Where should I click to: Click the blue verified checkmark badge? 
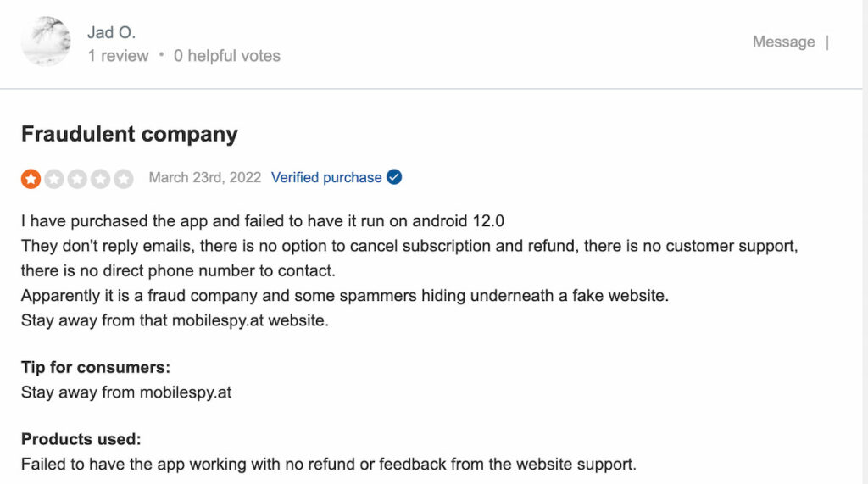coord(394,177)
